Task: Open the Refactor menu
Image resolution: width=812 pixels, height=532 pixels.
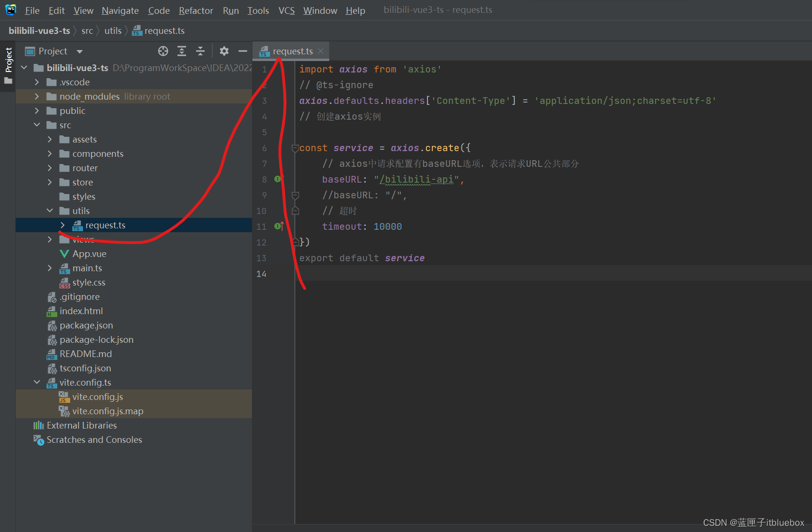Action: [x=196, y=10]
